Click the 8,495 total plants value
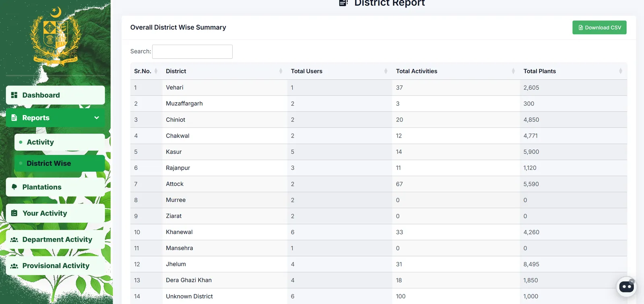The width and height of the screenshot is (644, 304). [x=531, y=264]
